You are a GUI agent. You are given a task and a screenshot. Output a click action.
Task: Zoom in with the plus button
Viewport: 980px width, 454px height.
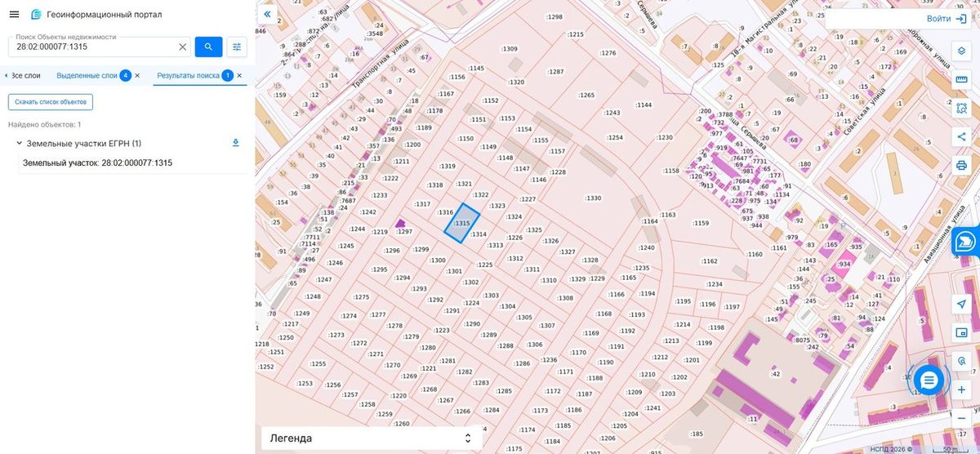pos(961,390)
